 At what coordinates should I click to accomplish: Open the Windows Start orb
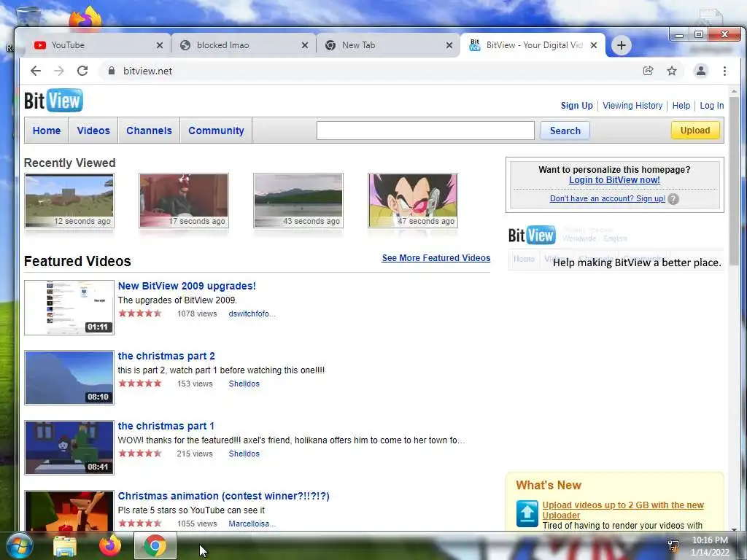20,545
